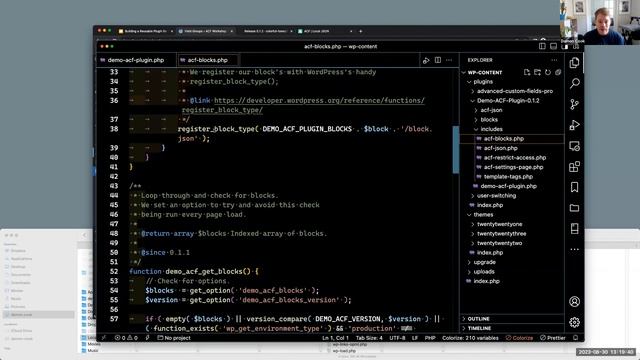Screen dimensions: 640x360
Task: Refresh the Explorer file tree
Action: point(548,72)
